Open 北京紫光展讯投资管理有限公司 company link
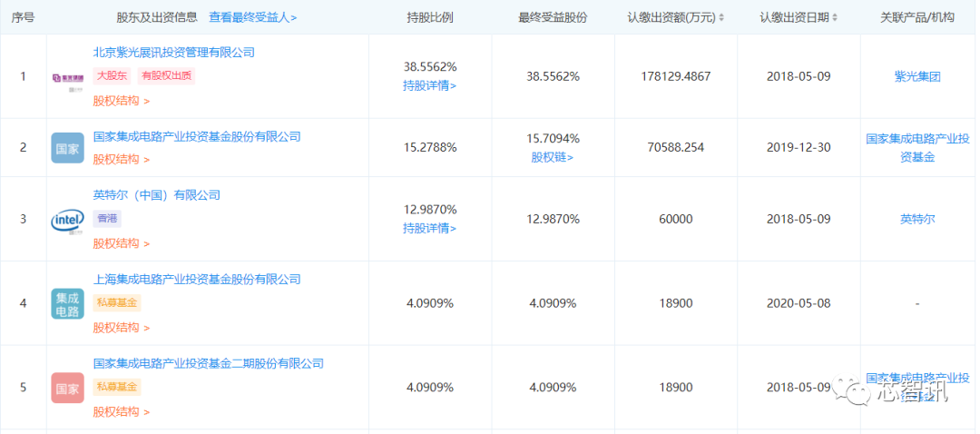 173,53
